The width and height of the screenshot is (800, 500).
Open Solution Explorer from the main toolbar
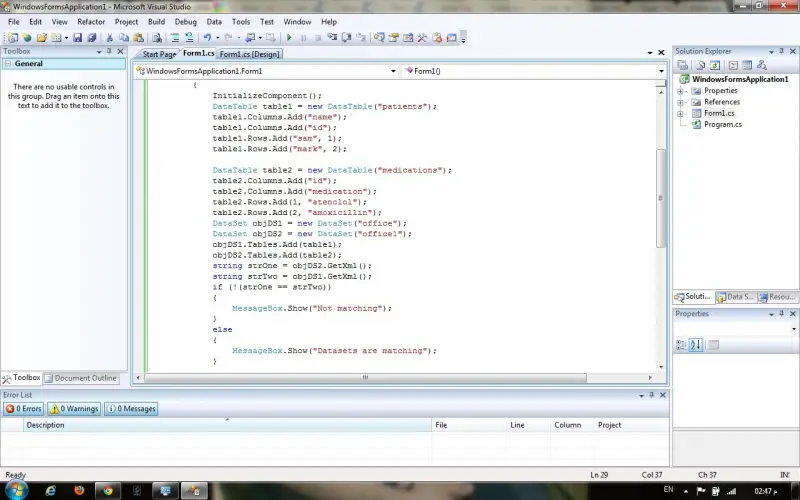[379, 38]
